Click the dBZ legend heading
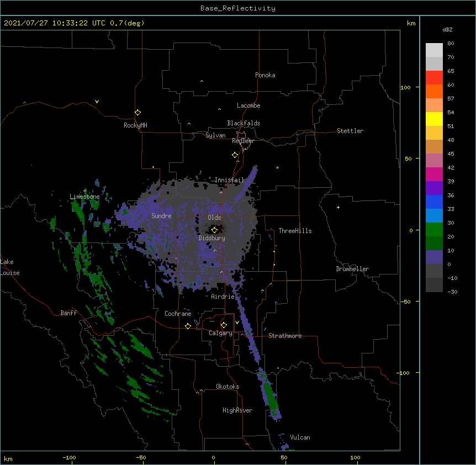 (x=447, y=29)
